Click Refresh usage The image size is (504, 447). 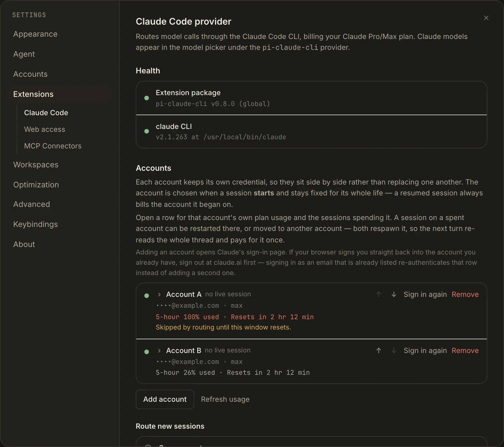tap(225, 399)
